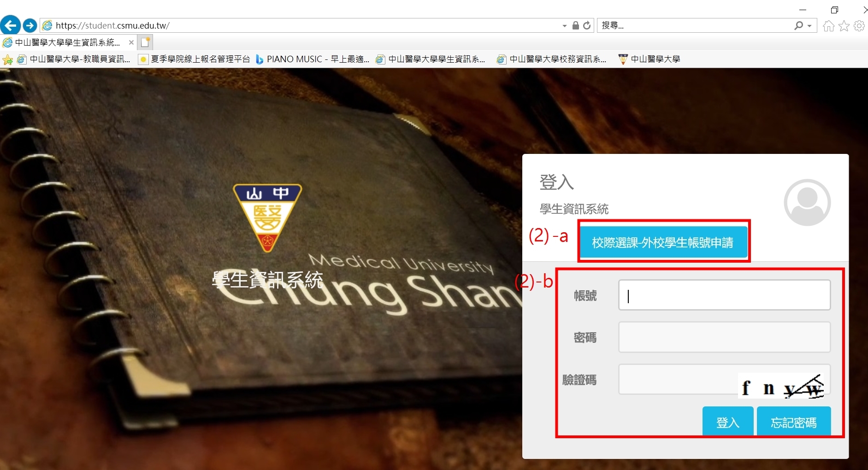Click the 校際選課-外校學生帳號申請 button
The width and height of the screenshot is (868, 470).
pyautogui.click(x=663, y=242)
